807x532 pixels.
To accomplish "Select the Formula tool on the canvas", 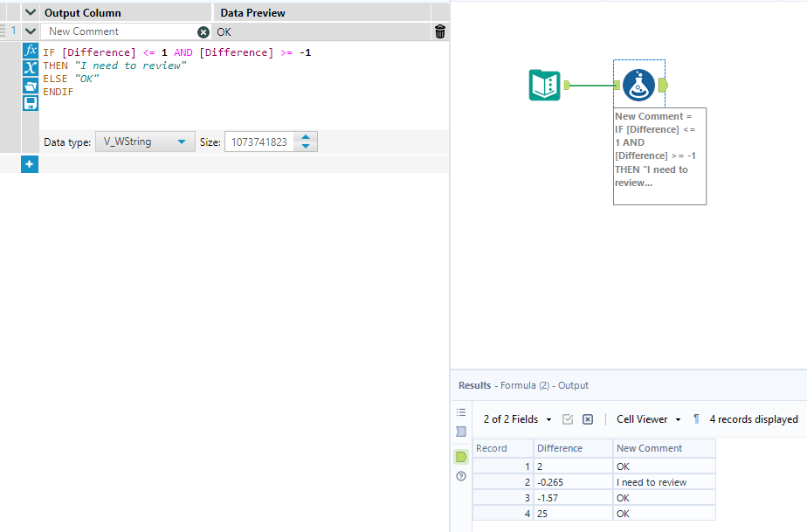I will coord(638,85).
